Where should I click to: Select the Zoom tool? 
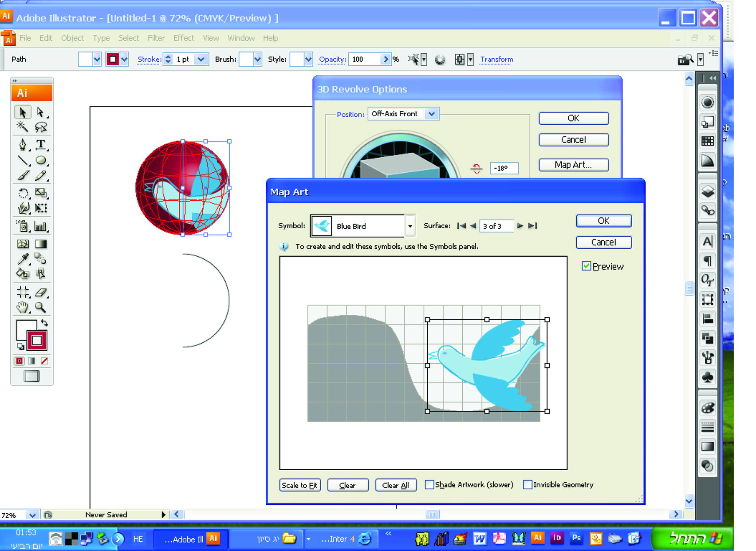(40, 307)
